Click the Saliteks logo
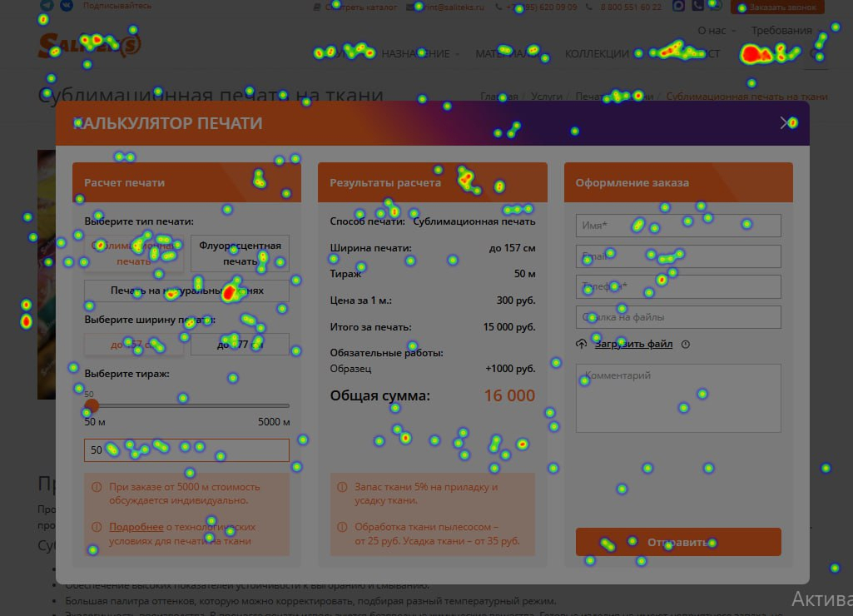 (x=90, y=45)
